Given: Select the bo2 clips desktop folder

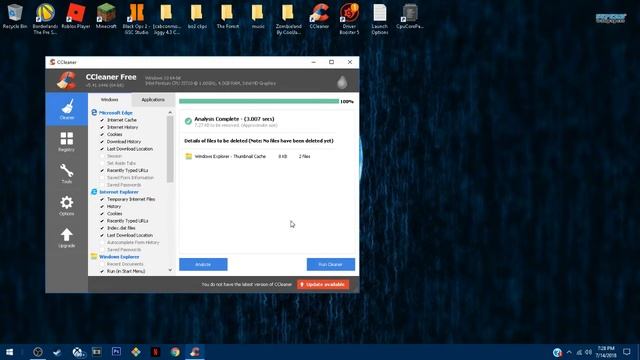Looking at the screenshot, I should [197, 16].
